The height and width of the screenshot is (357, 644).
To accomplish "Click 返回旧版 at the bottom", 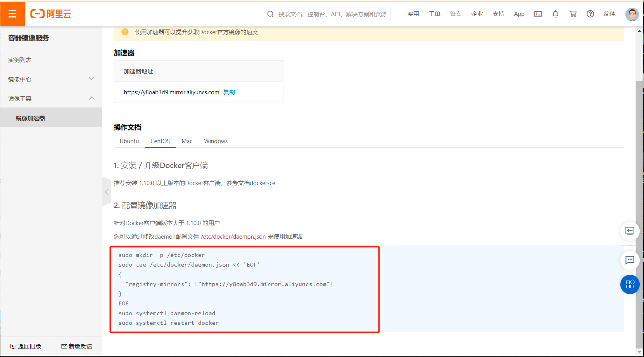I will point(26,346).
